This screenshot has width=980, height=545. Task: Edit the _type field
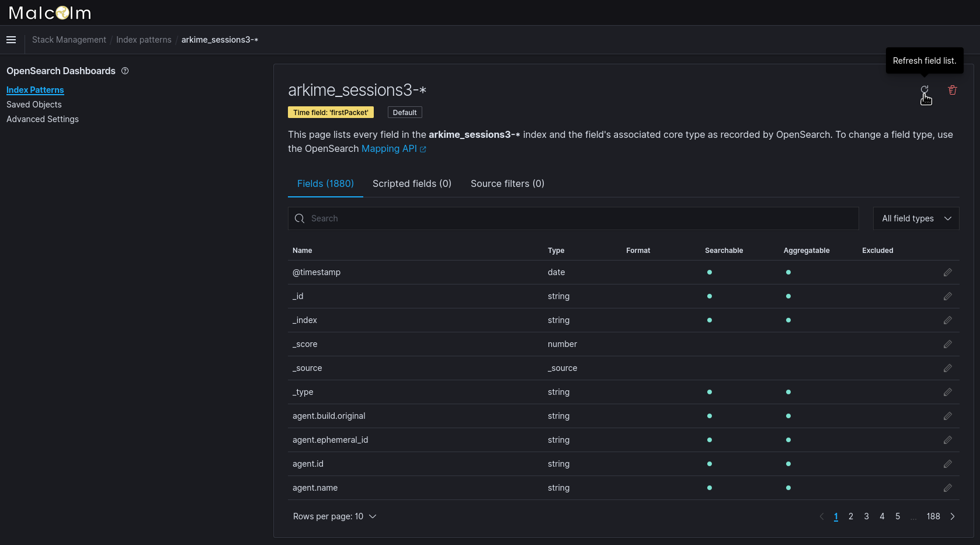coord(948,392)
